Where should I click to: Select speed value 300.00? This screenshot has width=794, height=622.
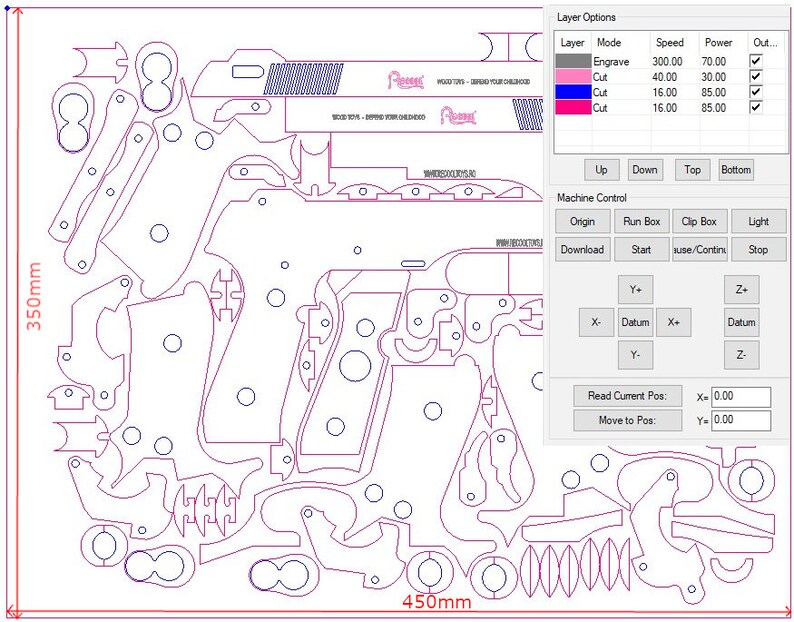(x=667, y=62)
